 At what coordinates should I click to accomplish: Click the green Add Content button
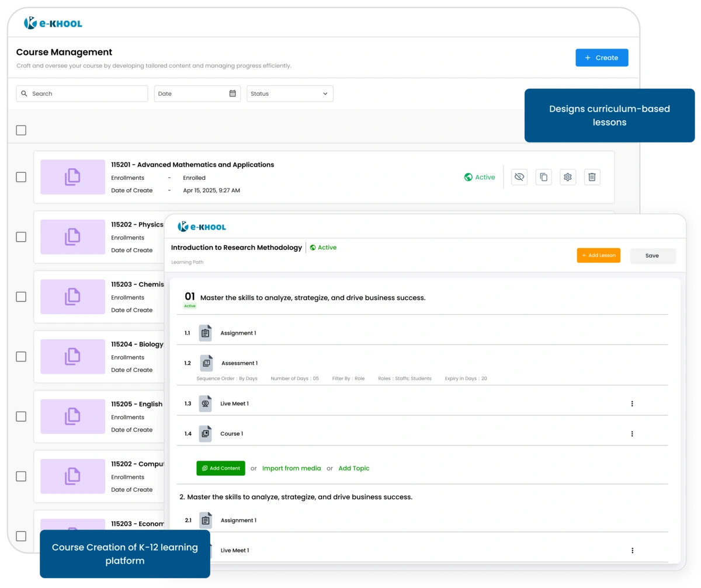[x=220, y=468]
